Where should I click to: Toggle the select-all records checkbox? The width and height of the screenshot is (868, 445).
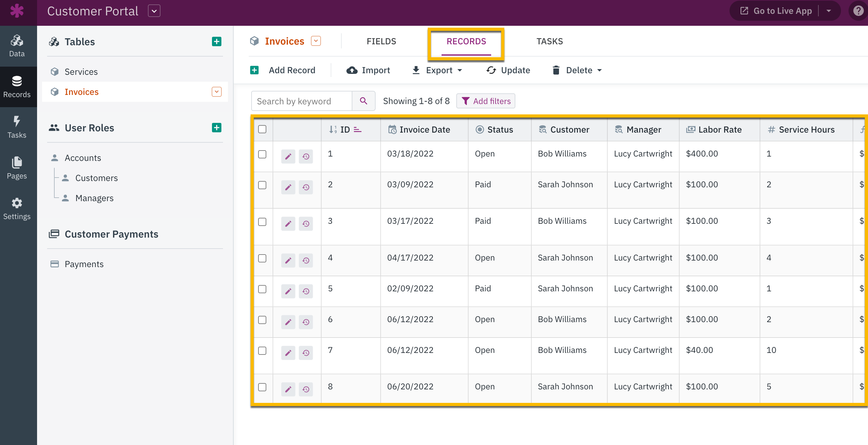(x=262, y=129)
